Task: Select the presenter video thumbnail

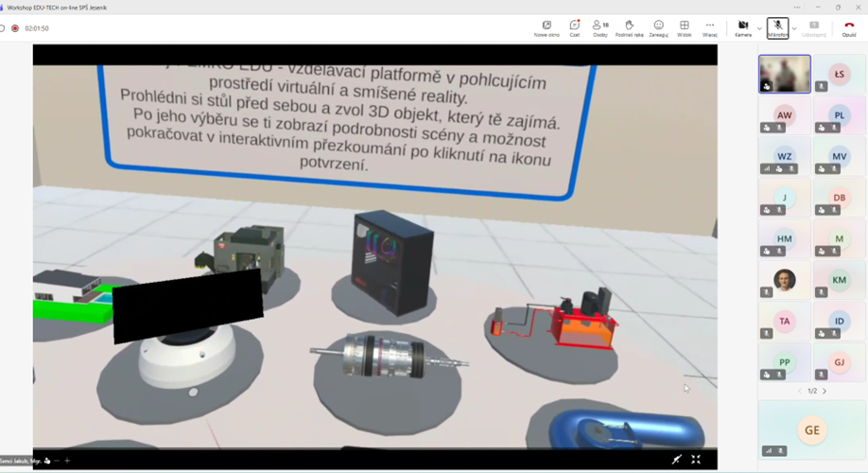Action: [x=784, y=73]
